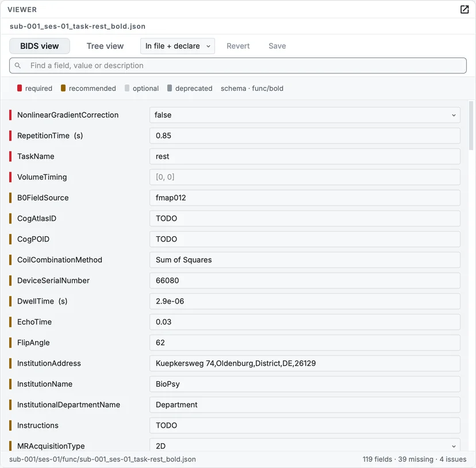Open NonlinearGradientCorrection value dropdown
476x468 pixels.
click(x=305, y=115)
